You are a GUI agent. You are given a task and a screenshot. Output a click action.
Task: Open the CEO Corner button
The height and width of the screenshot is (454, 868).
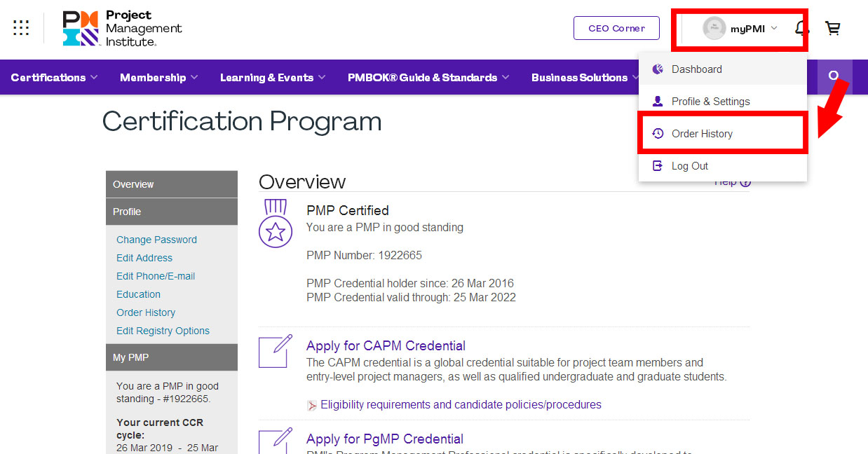(616, 28)
